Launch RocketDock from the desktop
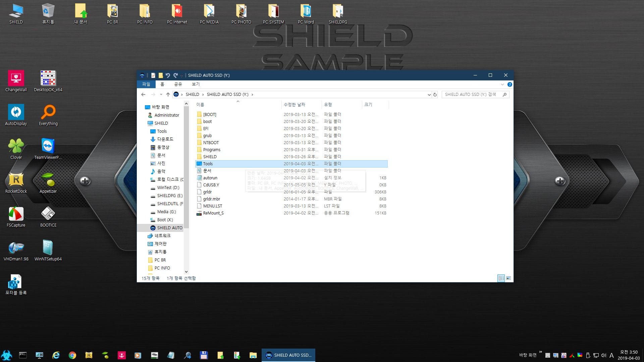644x362 pixels. pos(16,183)
